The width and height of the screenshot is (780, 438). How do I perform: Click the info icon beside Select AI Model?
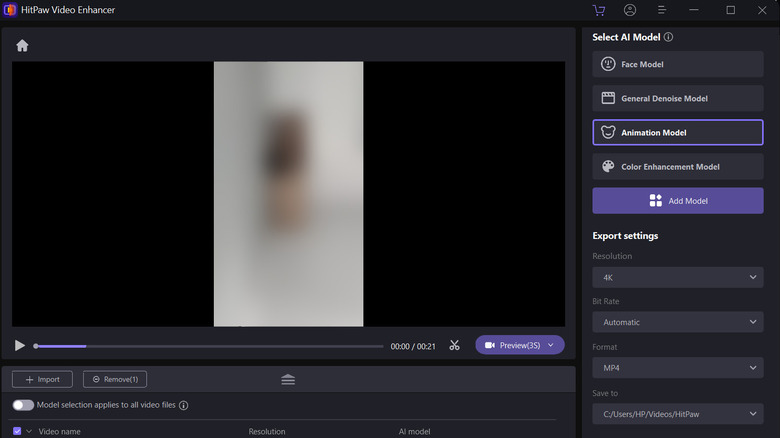pyautogui.click(x=668, y=37)
